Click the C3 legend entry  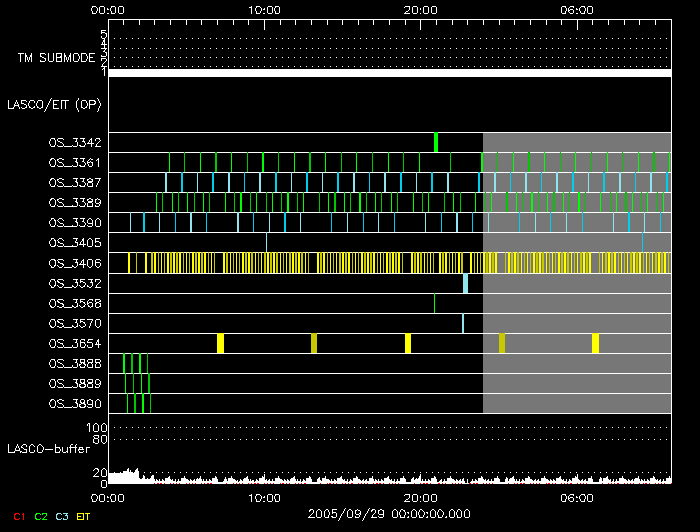(63, 516)
